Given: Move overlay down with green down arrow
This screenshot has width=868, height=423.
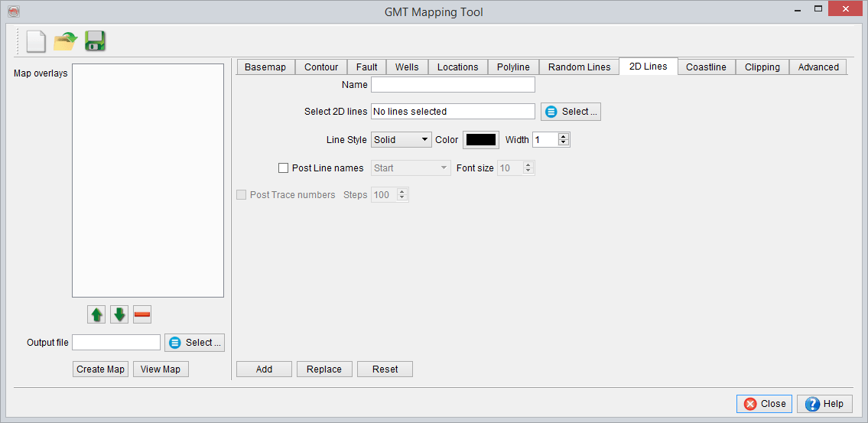Looking at the screenshot, I should (x=119, y=314).
